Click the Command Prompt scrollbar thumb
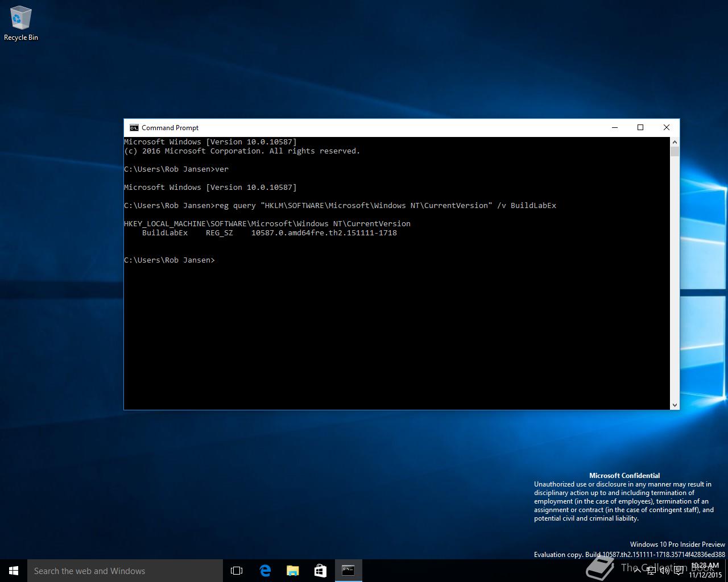Screen dimensions: 728x582 [x=675, y=151]
